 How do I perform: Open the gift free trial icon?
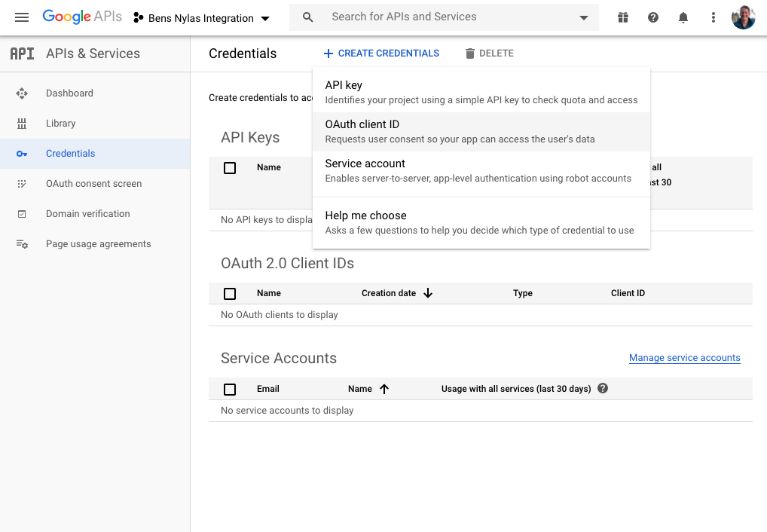(x=622, y=17)
